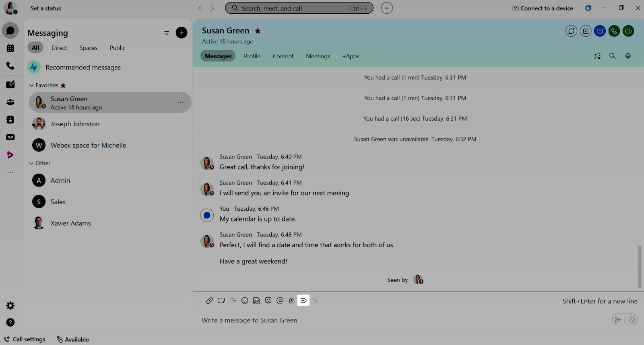The width and height of the screenshot is (644, 345).
Task: Switch to the Meetings tab
Action: pyautogui.click(x=318, y=56)
